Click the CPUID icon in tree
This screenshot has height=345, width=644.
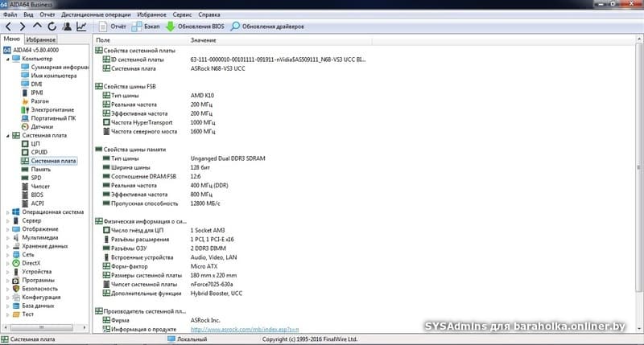point(25,152)
